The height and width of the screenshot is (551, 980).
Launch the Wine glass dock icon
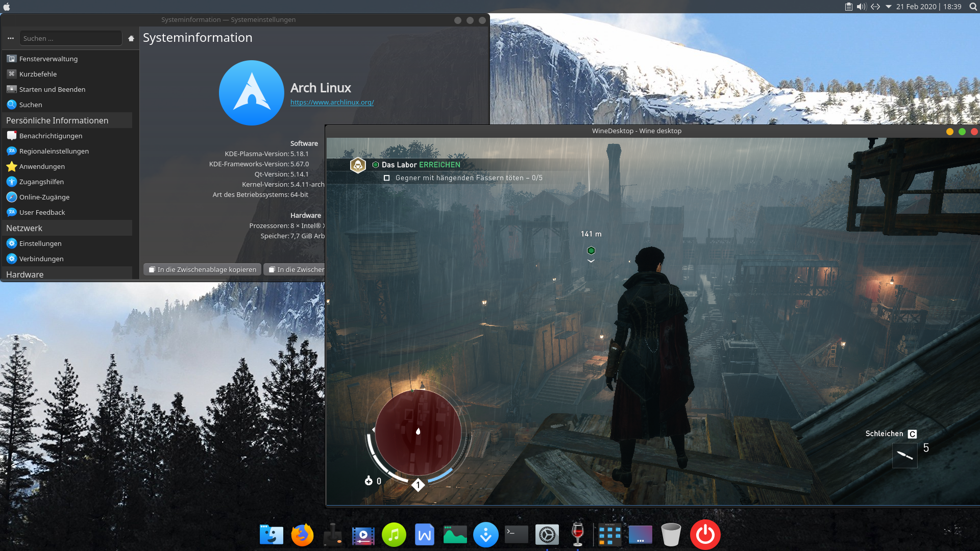pos(577,535)
